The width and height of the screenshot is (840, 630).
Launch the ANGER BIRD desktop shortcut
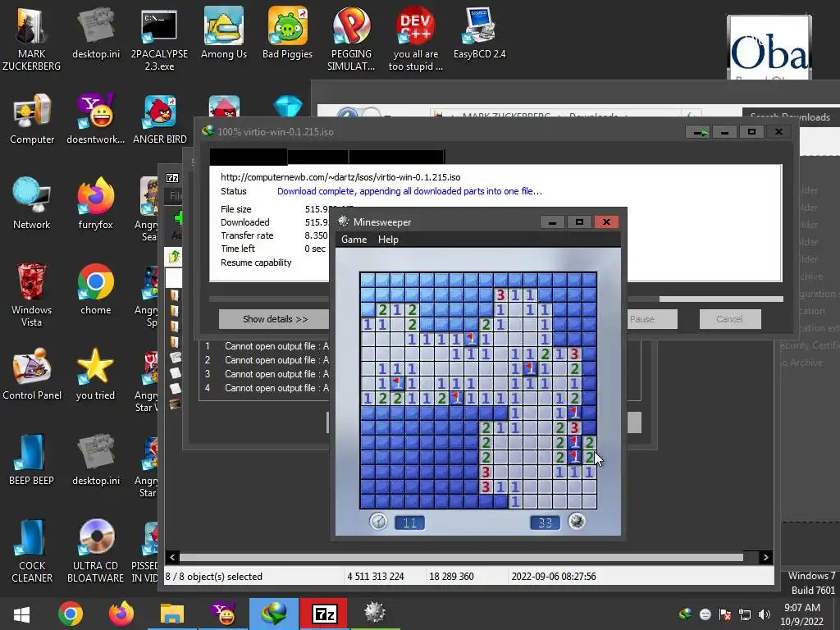160,119
